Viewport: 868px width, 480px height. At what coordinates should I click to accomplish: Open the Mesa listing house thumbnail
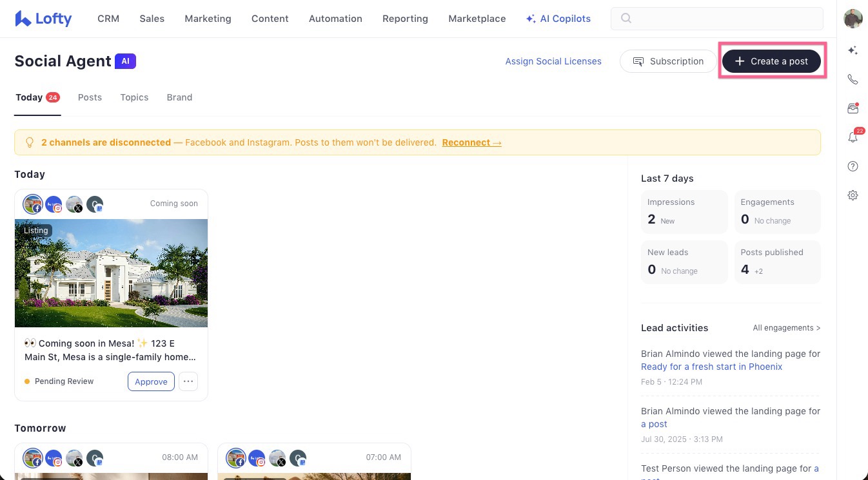coord(111,273)
